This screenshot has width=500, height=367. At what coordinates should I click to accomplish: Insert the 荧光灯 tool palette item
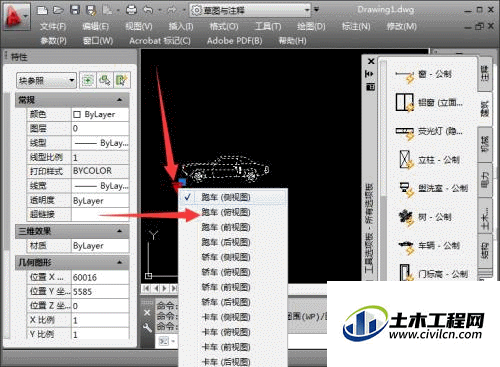[430, 131]
